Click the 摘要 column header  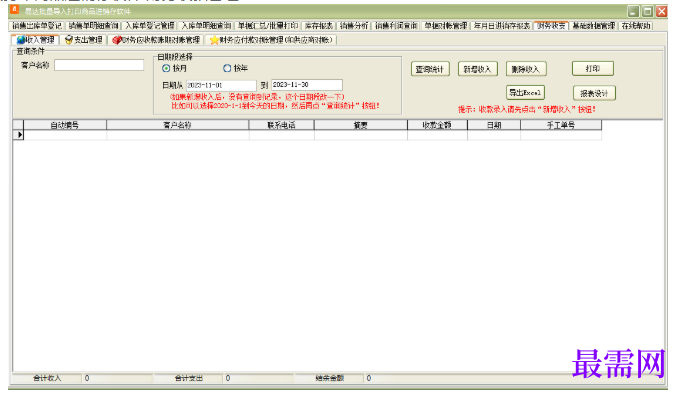pos(361,125)
